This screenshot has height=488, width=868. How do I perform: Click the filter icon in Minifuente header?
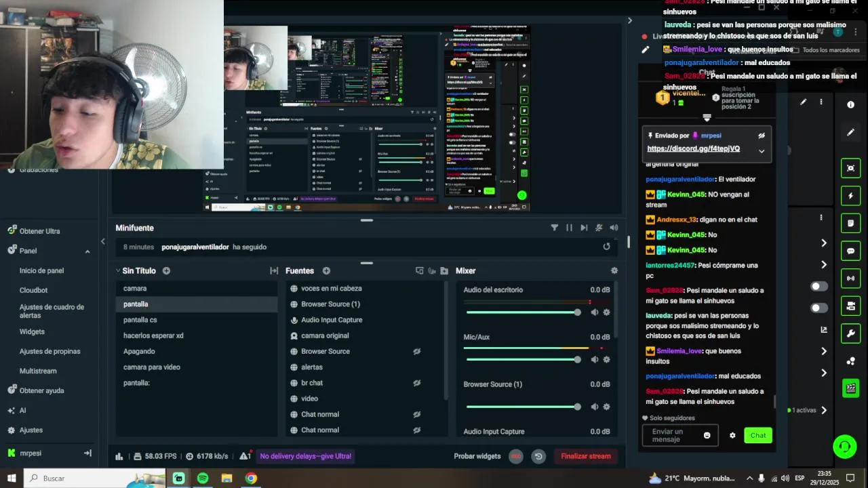(554, 228)
